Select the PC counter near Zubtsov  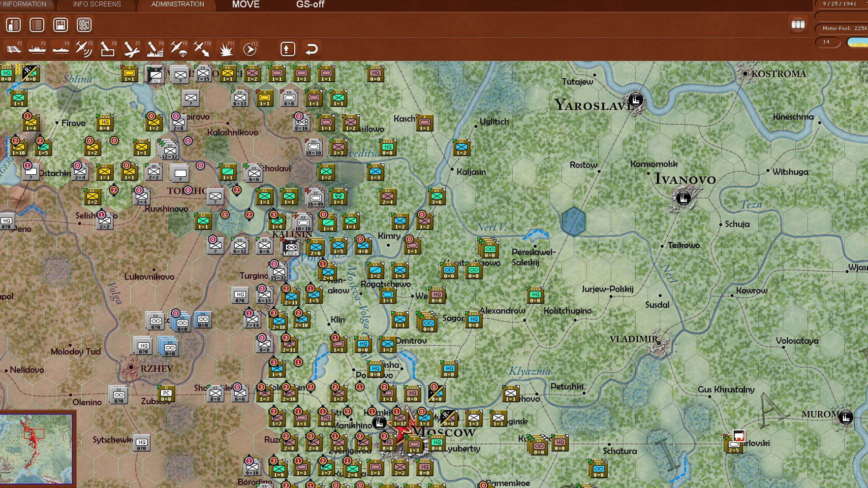[x=166, y=393]
